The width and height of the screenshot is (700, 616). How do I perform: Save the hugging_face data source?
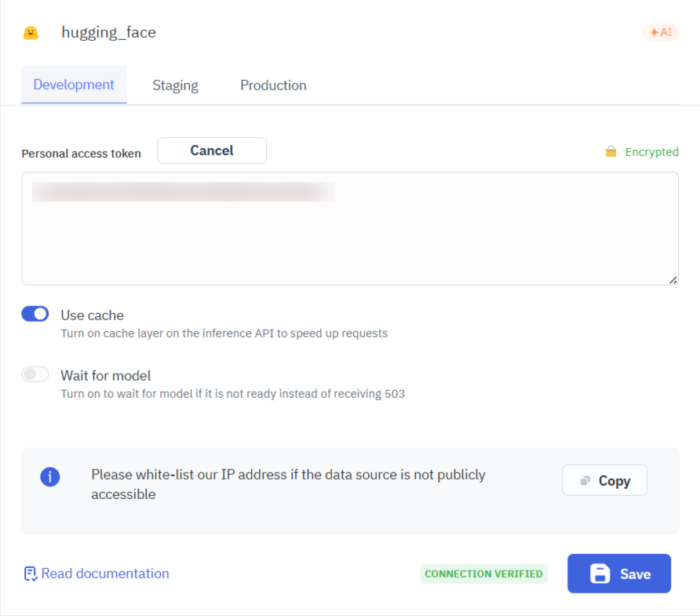618,574
